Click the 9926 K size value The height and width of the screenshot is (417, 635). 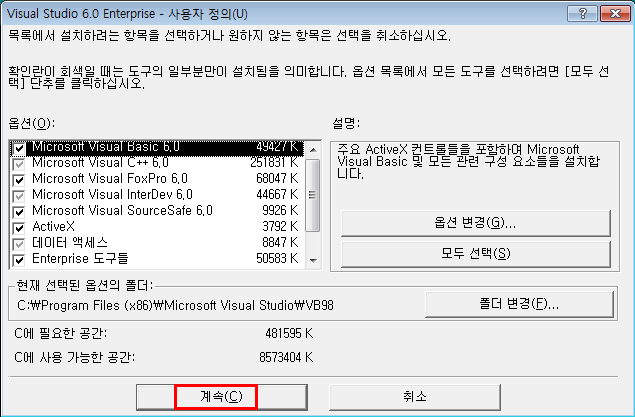[x=280, y=211]
